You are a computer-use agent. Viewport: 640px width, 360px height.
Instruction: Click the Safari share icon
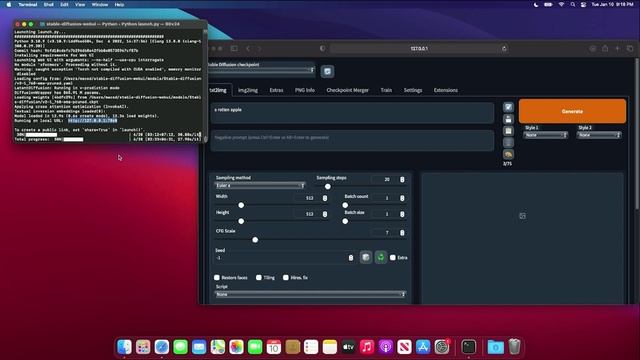pyautogui.click(x=605, y=49)
